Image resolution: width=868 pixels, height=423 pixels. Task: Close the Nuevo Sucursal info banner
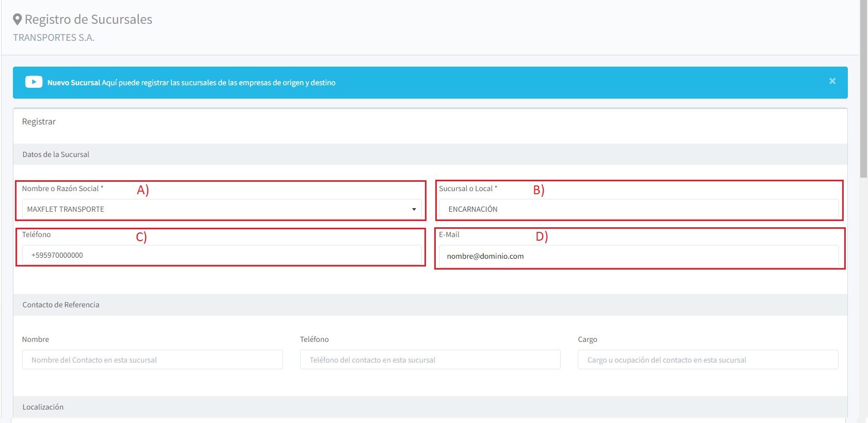(x=832, y=81)
